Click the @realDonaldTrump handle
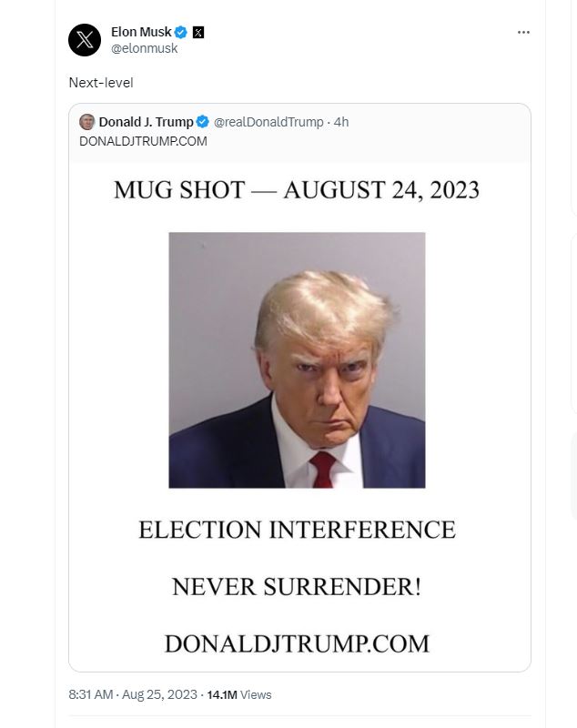Image resolution: width=577 pixels, height=728 pixels. point(268,122)
